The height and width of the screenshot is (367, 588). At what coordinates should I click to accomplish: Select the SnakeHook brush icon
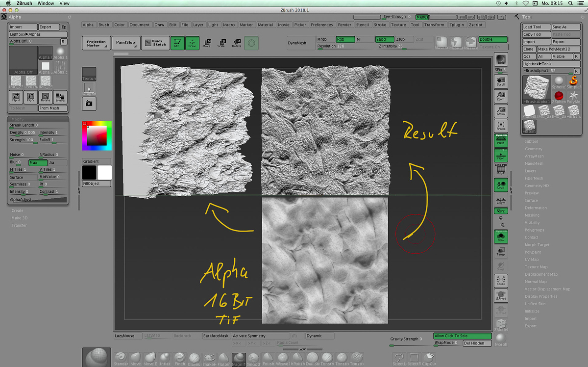209,359
